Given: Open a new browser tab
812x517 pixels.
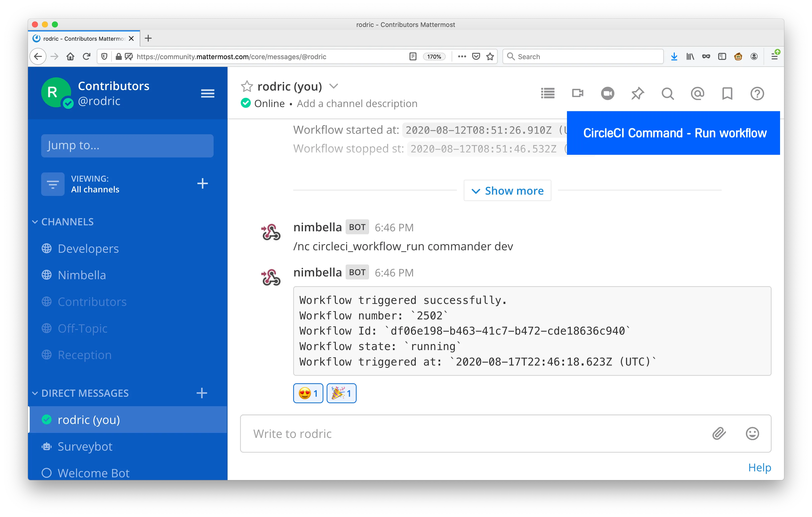Looking at the screenshot, I should 148,38.
